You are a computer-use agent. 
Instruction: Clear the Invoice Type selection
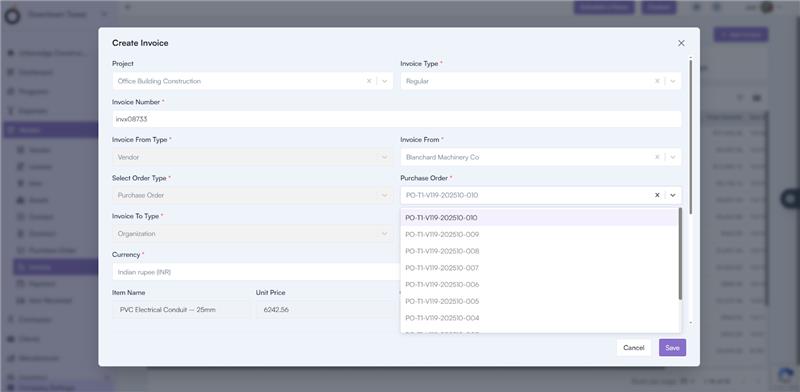tap(657, 81)
